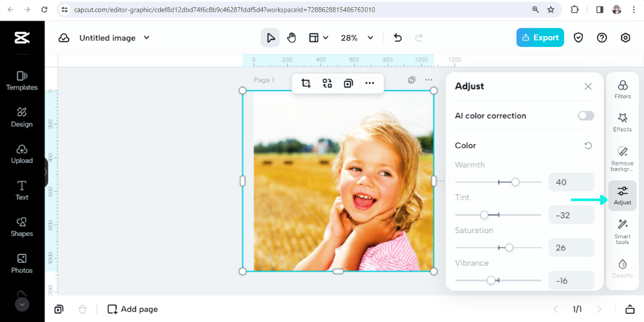Click the layout resize icon
This screenshot has height=322, width=644.
coord(314,38)
